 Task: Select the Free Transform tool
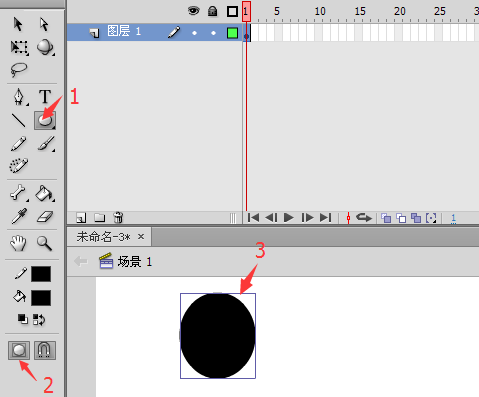point(19,47)
